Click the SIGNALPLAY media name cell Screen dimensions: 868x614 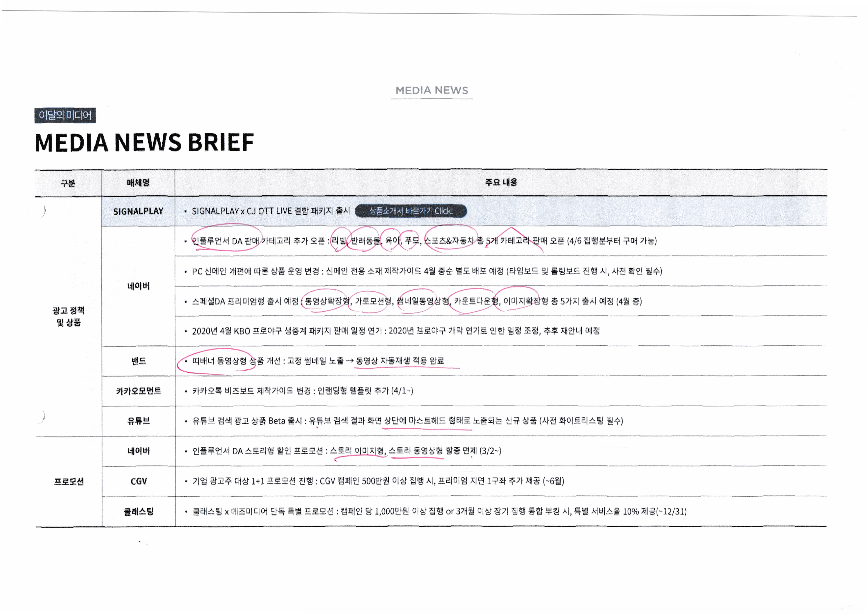click(x=138, y=211)
